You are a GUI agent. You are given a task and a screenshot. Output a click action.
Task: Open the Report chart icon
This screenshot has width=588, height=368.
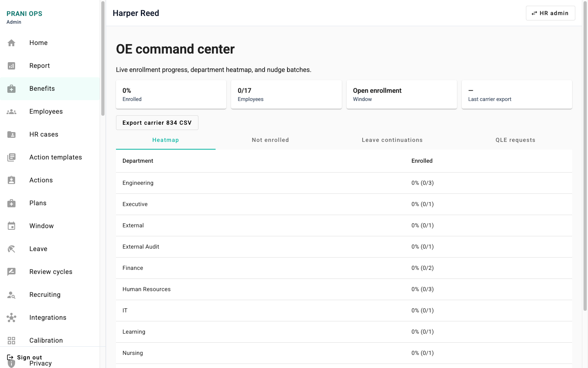[11, 66]
